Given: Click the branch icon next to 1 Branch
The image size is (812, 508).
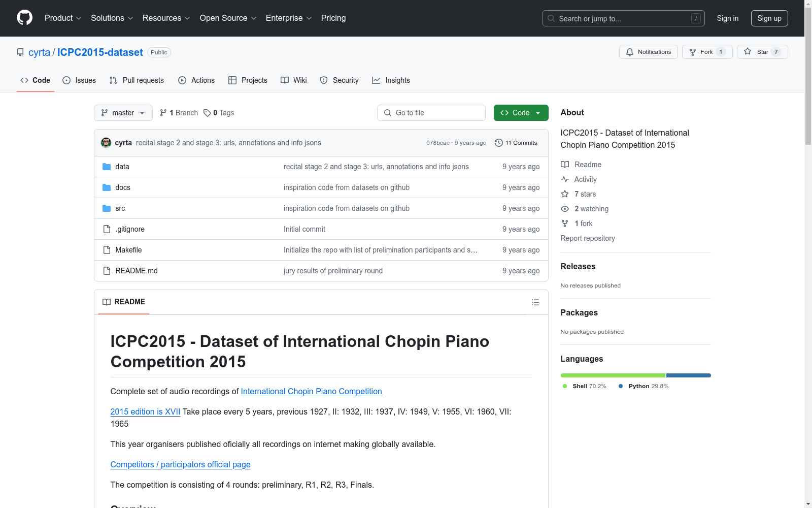Looking at the screenshot, I should [x=163, y=113].
